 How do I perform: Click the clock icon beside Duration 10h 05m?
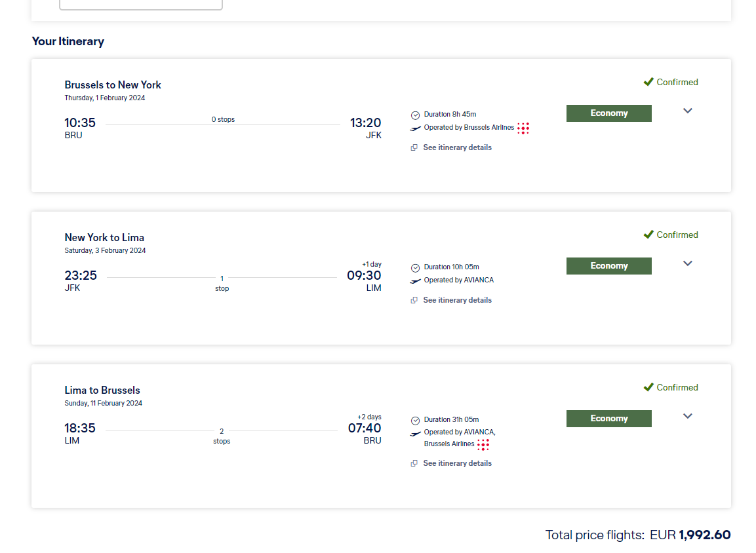click(x=415, y=268)
